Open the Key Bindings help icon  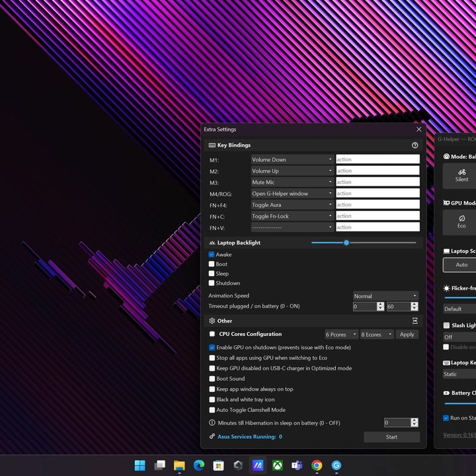(415, 145)
